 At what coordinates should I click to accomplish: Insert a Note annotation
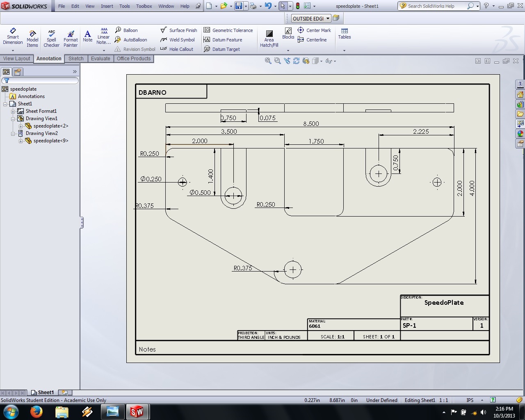click(x=87, y=36)
